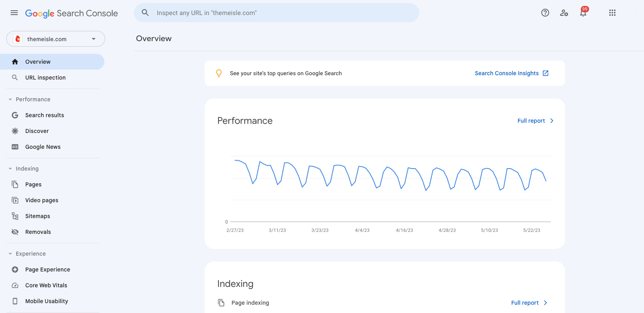Click the Google Search Console logo
The image size is (644, 313).
point(72,13)
